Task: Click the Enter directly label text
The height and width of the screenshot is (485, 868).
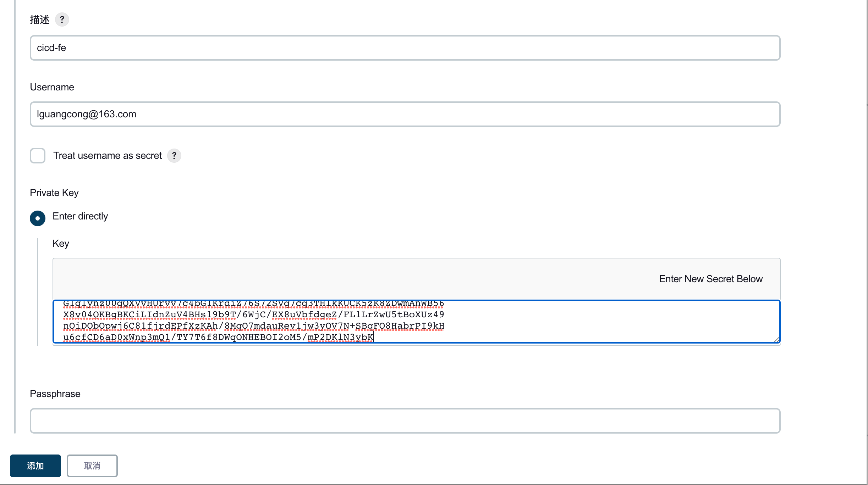Action: pyautogui.click(x=80, y=216)
